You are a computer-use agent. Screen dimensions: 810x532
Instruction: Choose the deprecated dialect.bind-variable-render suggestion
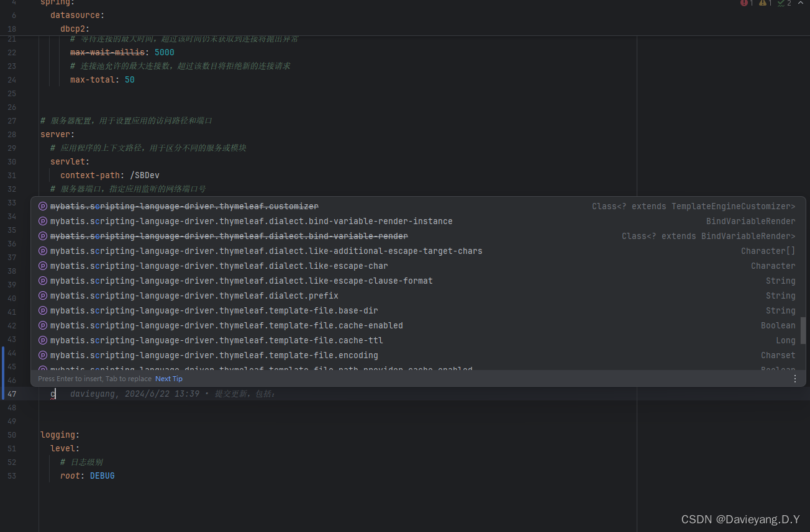coord(418,236)
